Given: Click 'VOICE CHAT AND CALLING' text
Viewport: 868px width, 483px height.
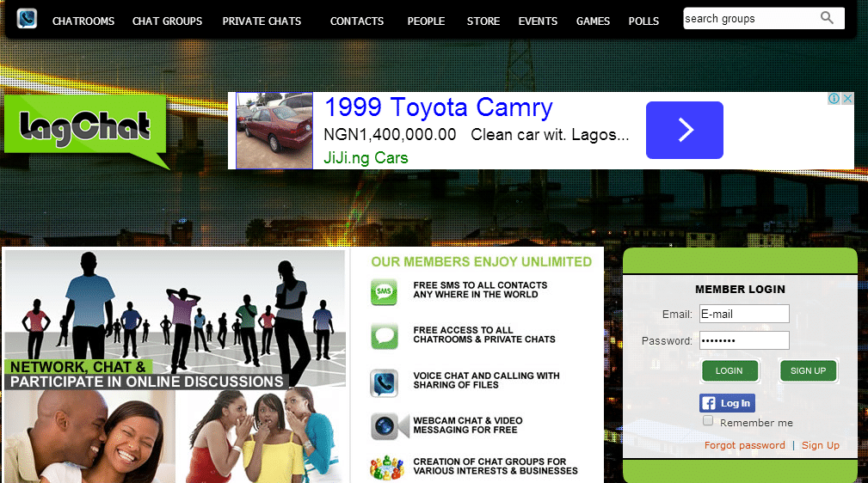Looking at the screenshot, I should pyautogui.click(x=487, y=380).
